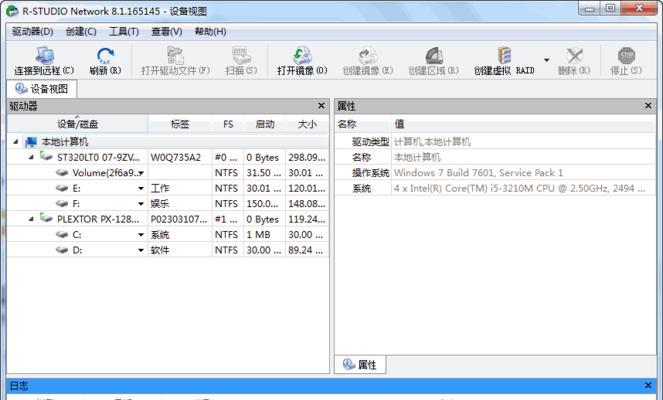663x400 pixels.
Task: Click Windows 7 Build 7601 property value
Action: (x=478, y=173)
